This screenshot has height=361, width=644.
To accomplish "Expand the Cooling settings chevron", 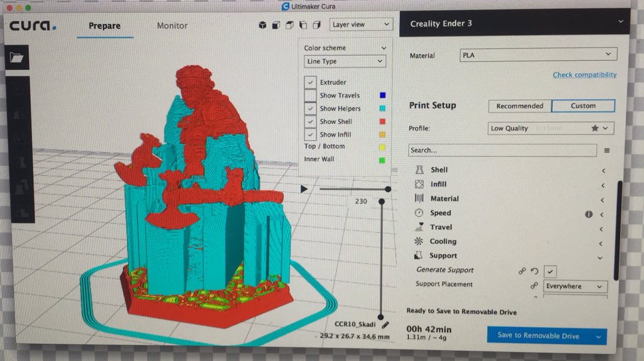I will click(x=601, y=243).
